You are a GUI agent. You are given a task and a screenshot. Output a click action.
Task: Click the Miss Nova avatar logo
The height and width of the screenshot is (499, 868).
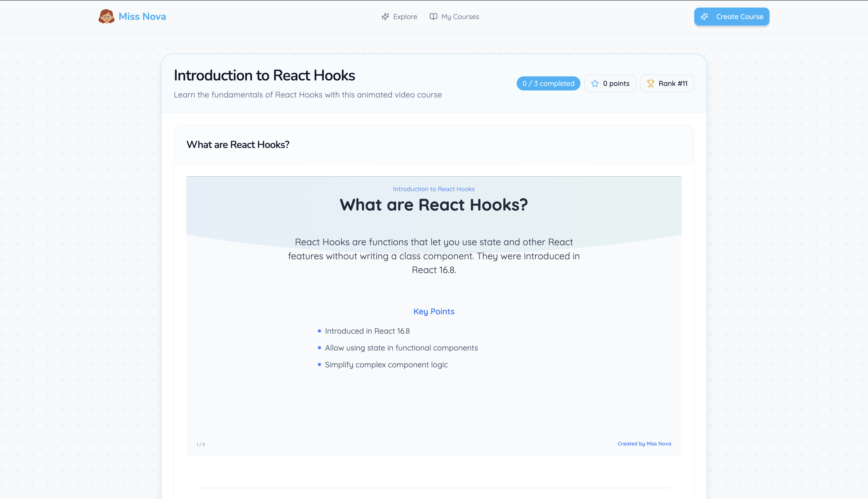106,16
